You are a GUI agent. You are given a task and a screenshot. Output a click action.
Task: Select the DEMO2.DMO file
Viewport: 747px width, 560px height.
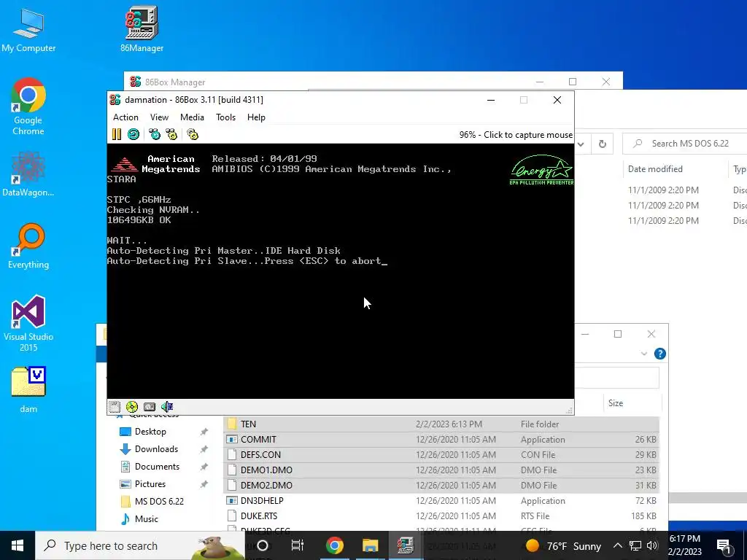[x=441, y=485]
